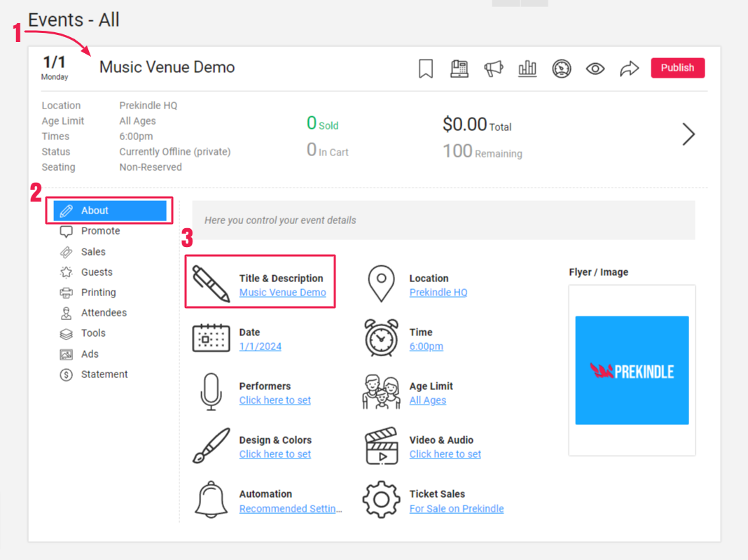Image resolution: width=748 pixels, height=560 pixels.
Task: Click the bell Automation icon
Action: coord(211,499)
